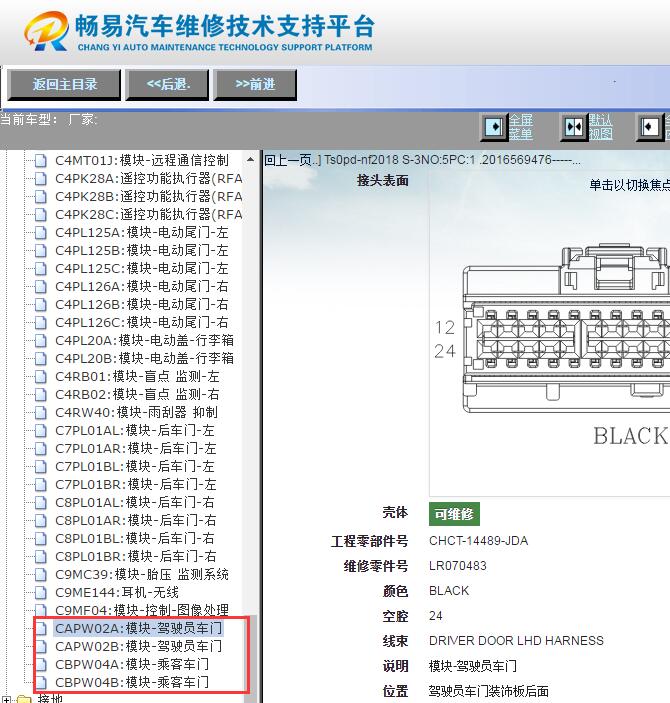Open C7PL01AR:模块-后车门-左

click(x=136, y=448)
